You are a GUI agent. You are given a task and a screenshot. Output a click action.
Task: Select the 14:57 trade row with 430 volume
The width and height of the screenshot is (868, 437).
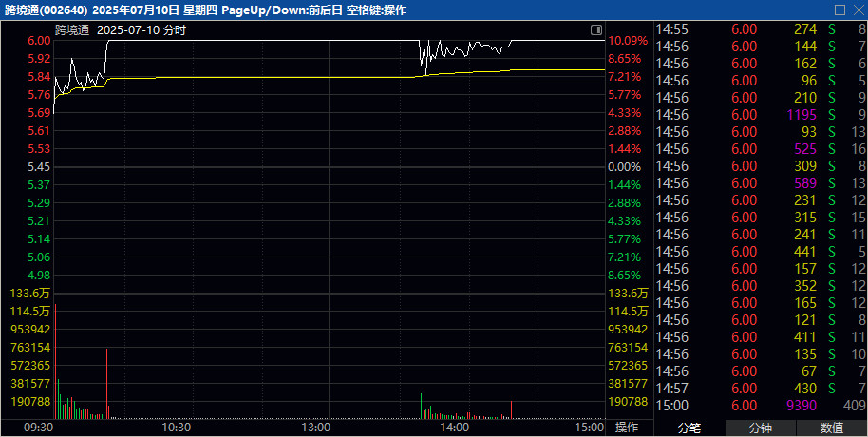pyautogui.click(x=760, y=389)
